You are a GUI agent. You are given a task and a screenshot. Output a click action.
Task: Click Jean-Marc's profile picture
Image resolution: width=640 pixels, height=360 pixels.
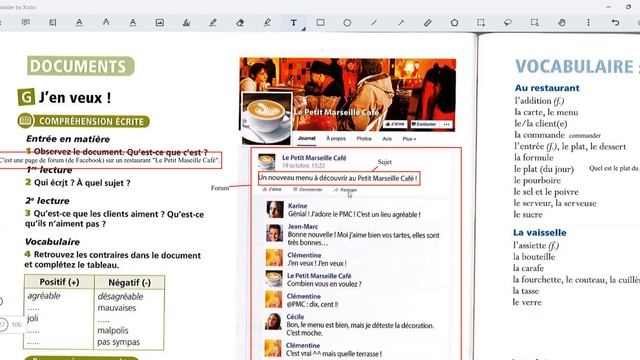pos(274,233)
